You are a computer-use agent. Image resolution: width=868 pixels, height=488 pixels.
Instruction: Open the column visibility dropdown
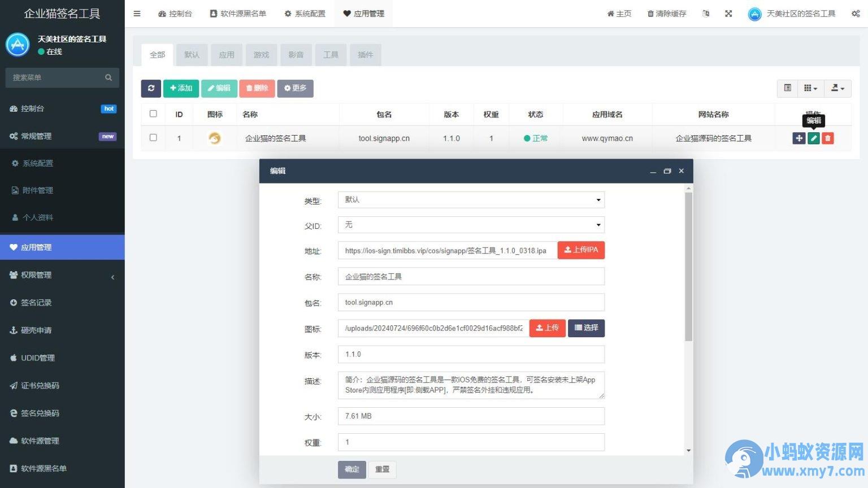pyautogui.click(x=811, y=88)
